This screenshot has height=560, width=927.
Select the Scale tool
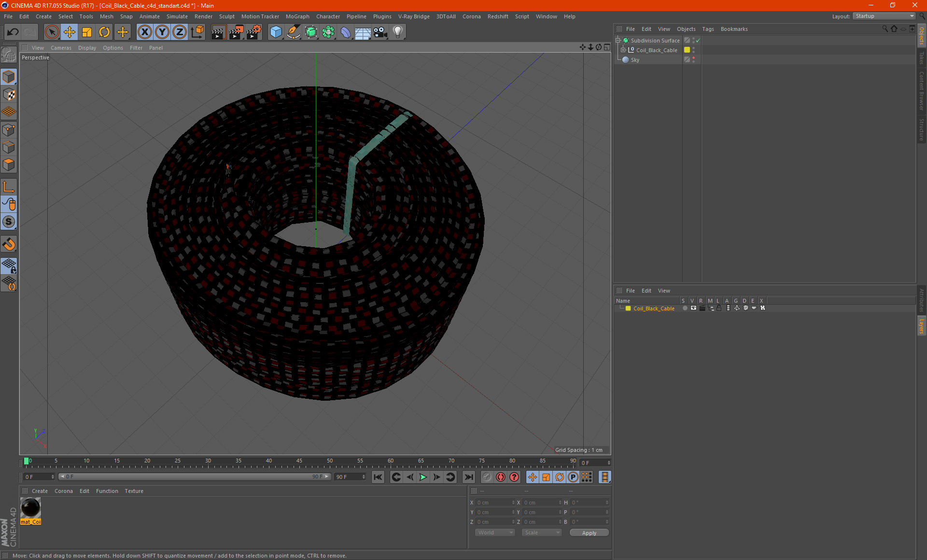click(x=87, y=32)
